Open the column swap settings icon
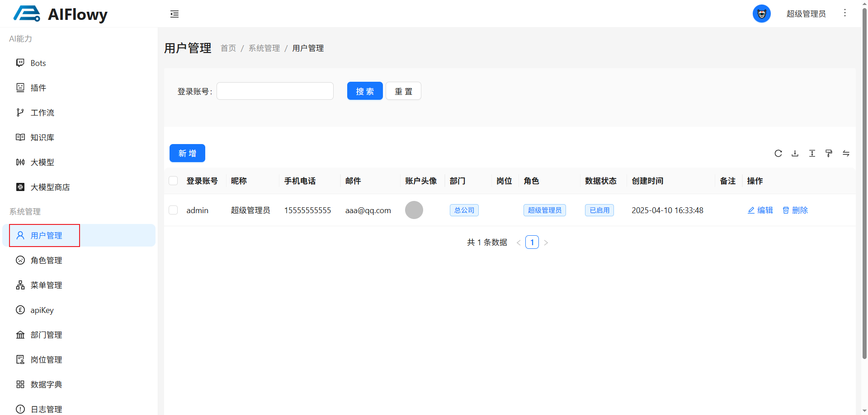Image resolution: width=868 pixels, height=415 pixels. coord(846,154)
